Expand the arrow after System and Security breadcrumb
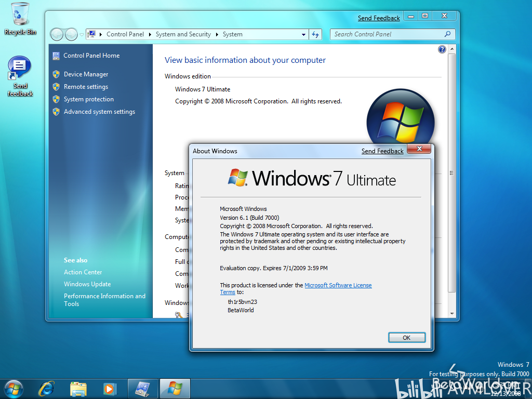 click(217, 35)
